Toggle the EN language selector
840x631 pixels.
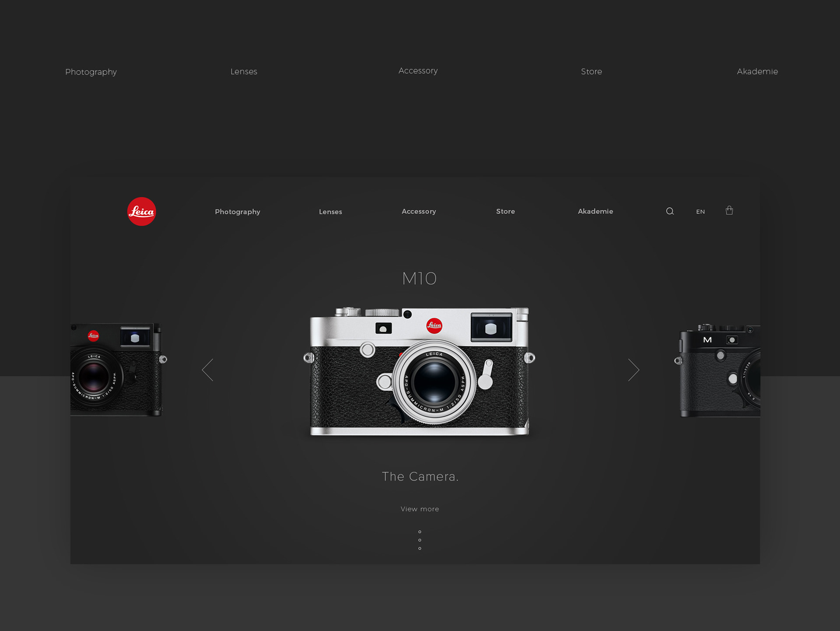(700, 212)
